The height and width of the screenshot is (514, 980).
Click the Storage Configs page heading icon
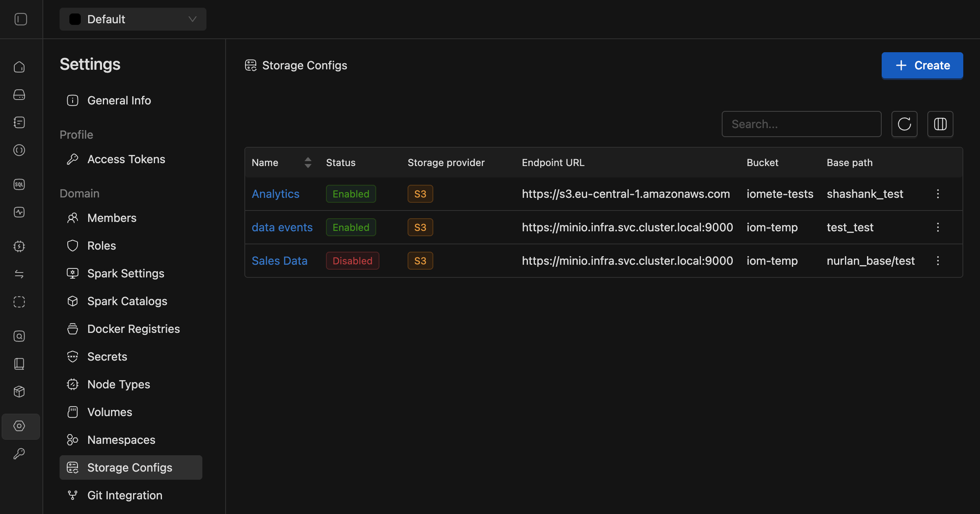tap(251, 65)
